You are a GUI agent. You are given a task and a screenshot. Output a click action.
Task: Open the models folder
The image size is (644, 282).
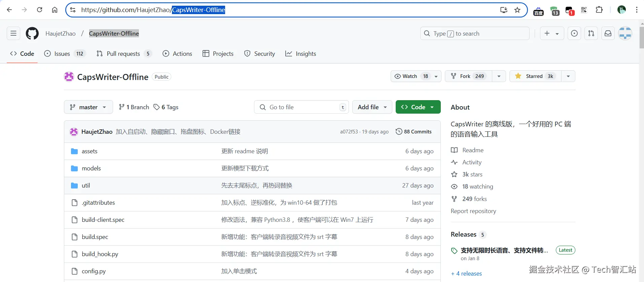(91, 168)
